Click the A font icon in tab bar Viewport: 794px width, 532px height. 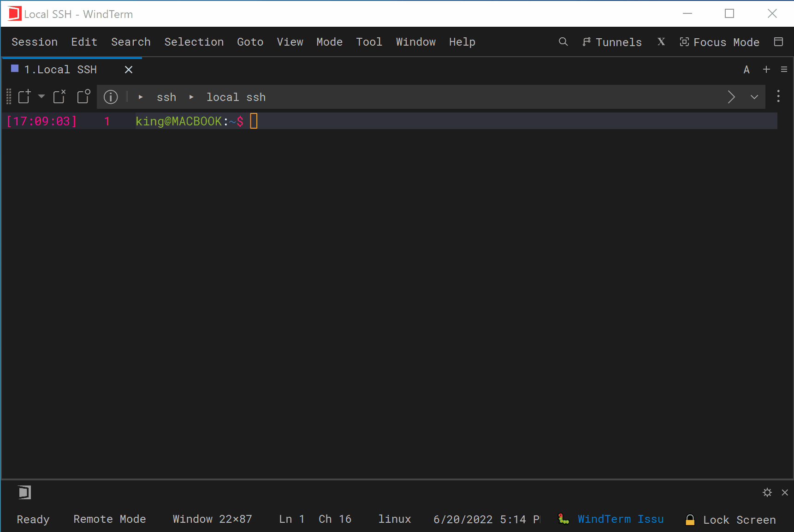[x=747, y=70]
